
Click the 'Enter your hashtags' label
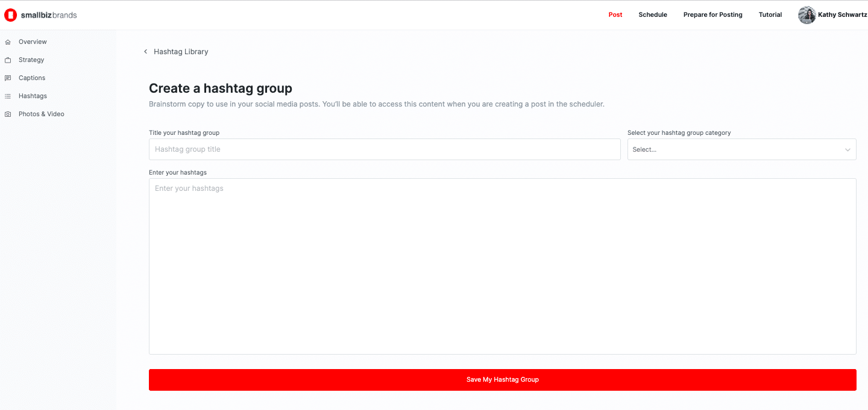click(x=178, y=173)
